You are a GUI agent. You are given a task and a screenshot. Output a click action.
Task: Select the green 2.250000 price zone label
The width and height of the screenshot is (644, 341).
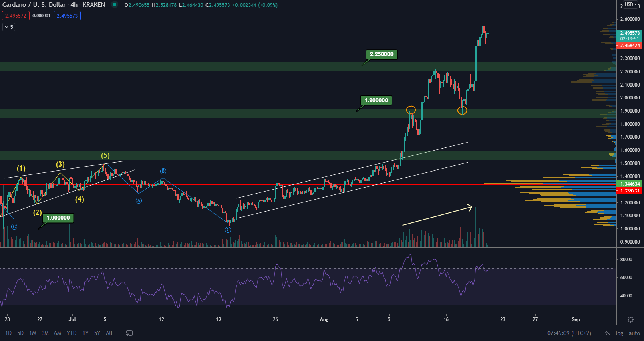(x=381, y=54)
